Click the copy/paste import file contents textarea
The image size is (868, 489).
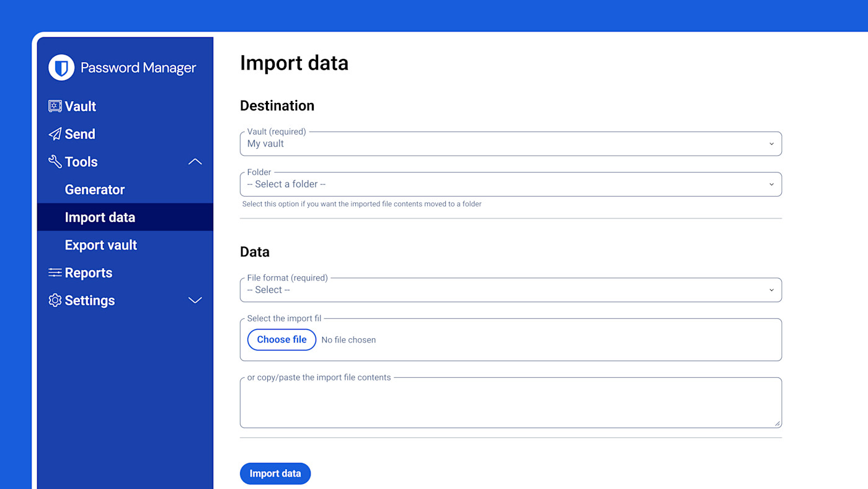(x=510, y=402)
